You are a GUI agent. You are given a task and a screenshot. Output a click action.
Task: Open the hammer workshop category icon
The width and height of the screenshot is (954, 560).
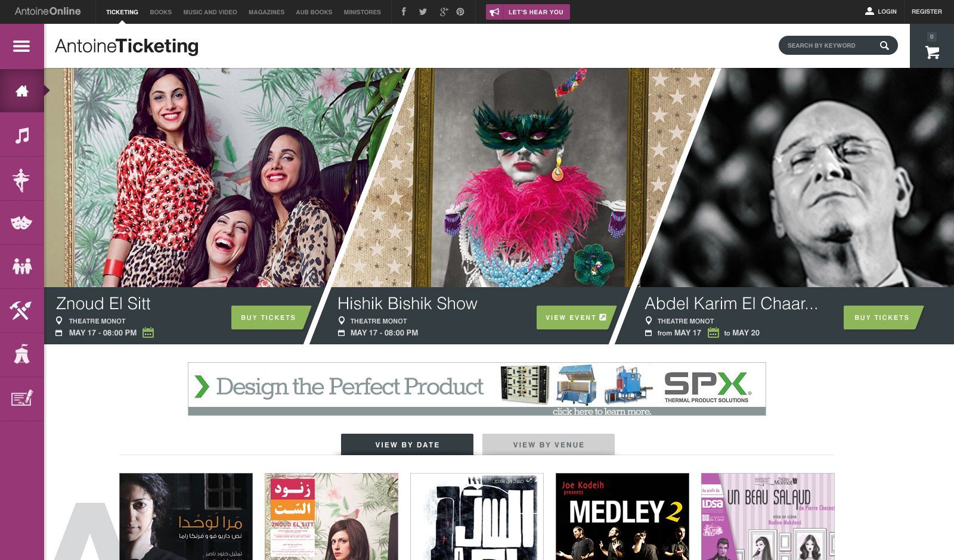21,310
